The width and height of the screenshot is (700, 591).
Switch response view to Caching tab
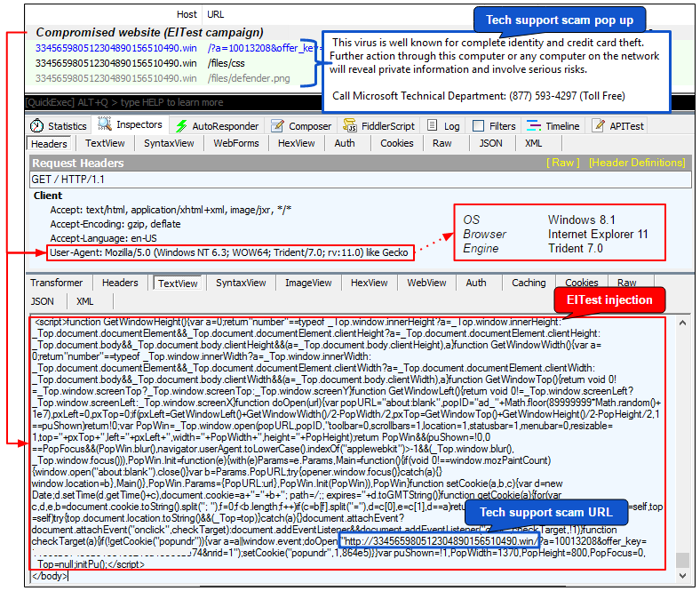[x=529, y=283]
